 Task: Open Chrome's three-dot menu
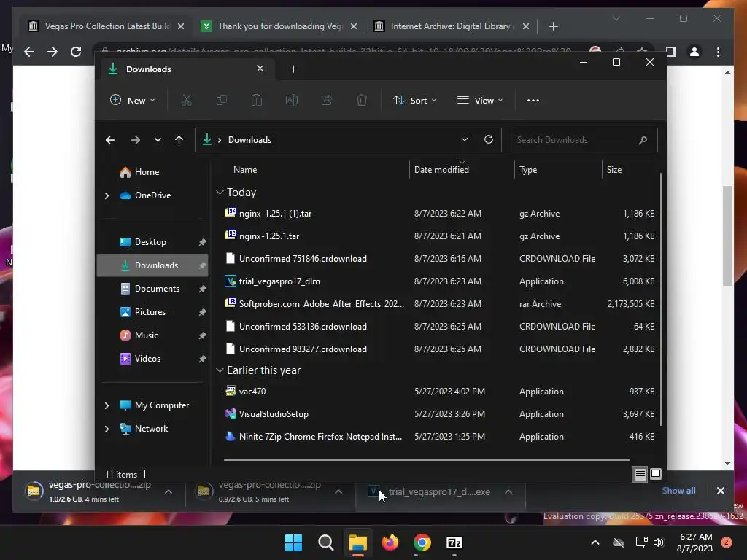pos(718,52)
